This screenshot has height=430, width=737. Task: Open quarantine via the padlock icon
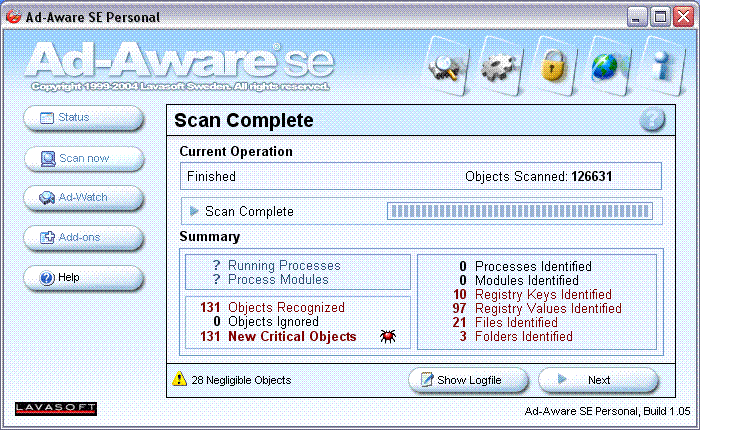pyautogui.click(x=554, y=67)
